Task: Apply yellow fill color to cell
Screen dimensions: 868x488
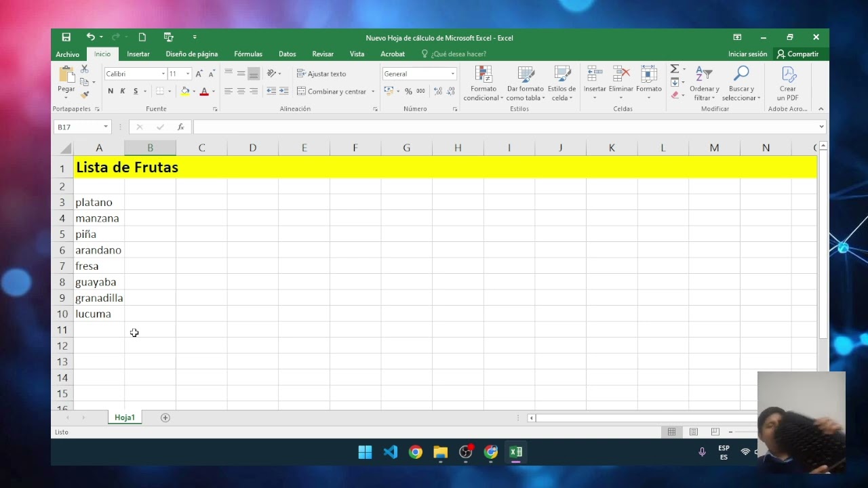Action: coord(185,91)
